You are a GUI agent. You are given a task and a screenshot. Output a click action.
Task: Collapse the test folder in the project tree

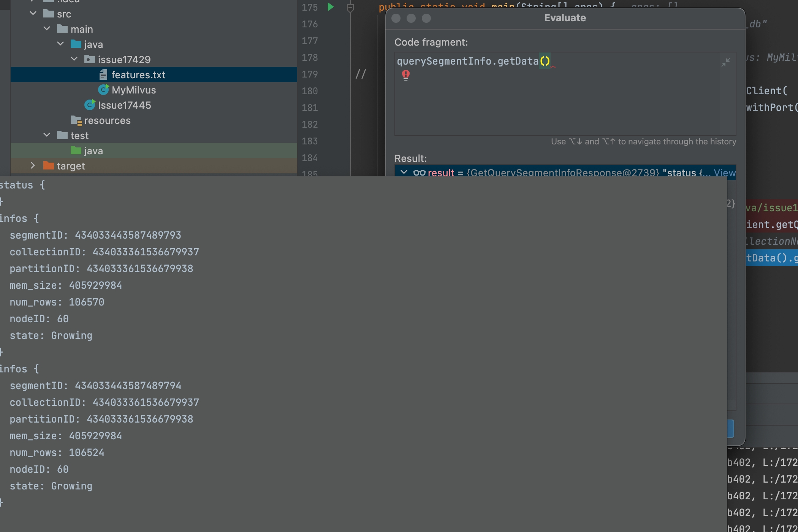pyautogui.click(x=46, y=135)
